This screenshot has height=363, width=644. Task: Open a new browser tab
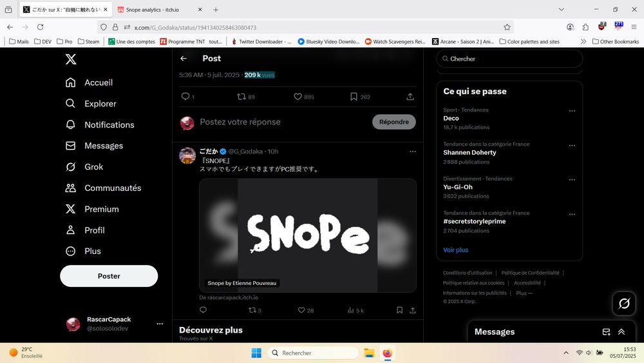(216, 10)
